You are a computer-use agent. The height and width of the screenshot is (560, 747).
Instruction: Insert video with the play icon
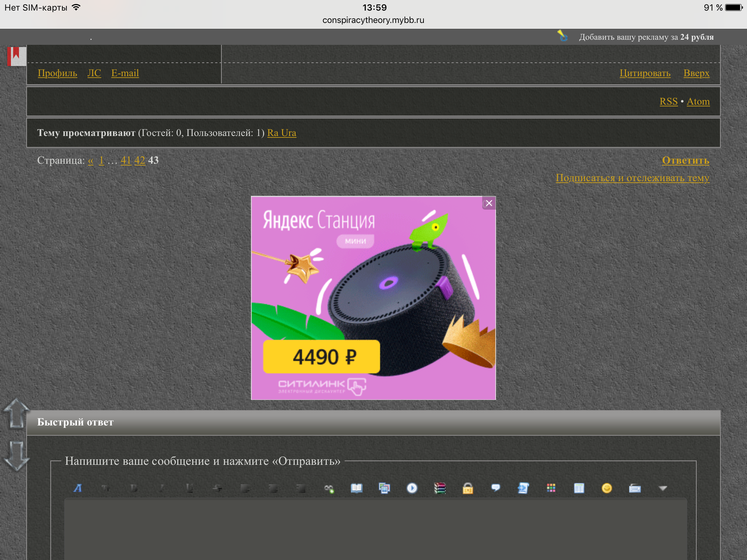coord(412,488)
